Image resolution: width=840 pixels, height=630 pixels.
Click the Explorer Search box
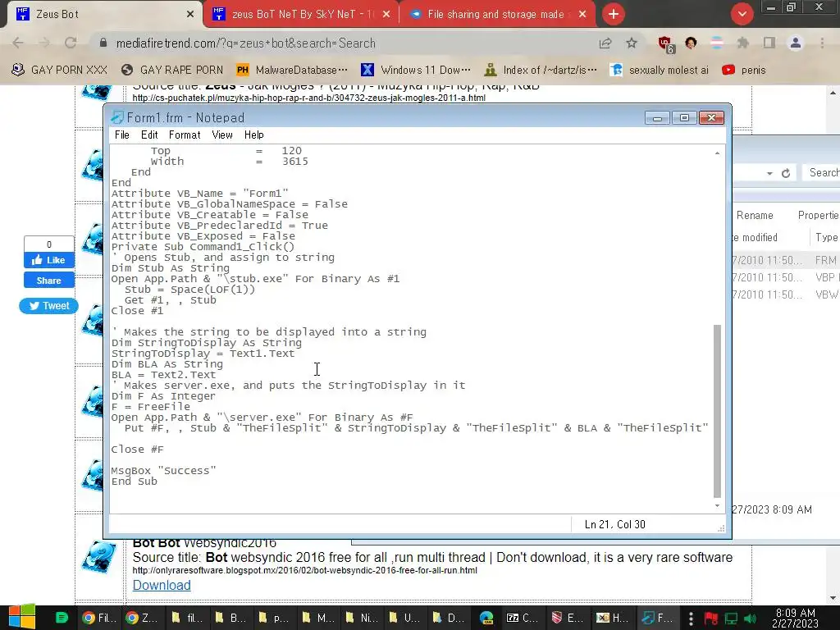pos(821,172)
